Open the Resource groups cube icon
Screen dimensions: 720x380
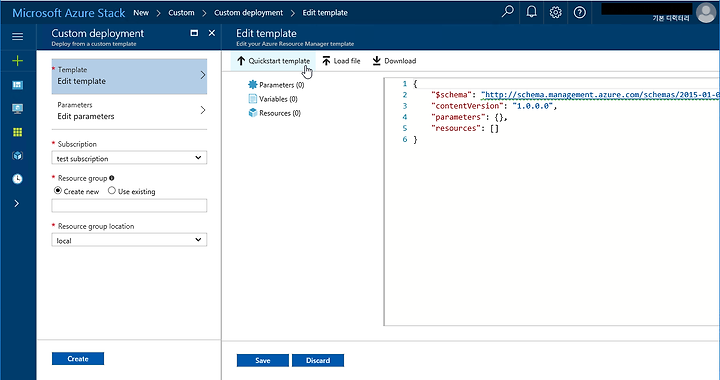[17, 156]
